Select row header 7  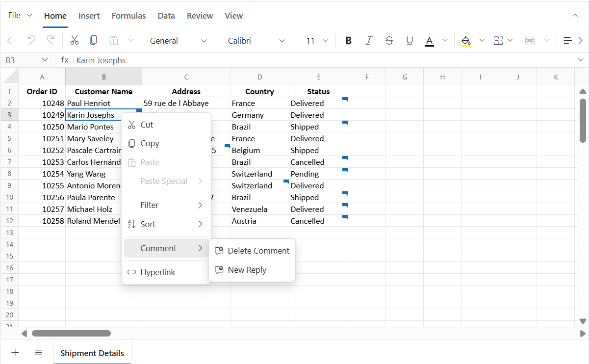(x=9, y=162)
